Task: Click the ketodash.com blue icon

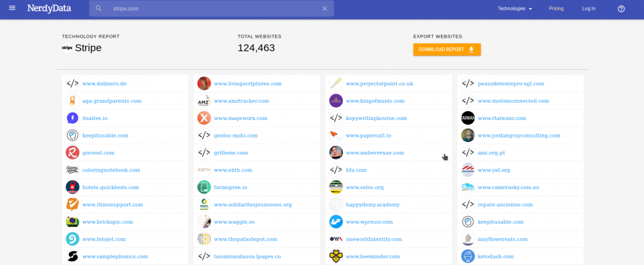Action: tap(468, 256)
